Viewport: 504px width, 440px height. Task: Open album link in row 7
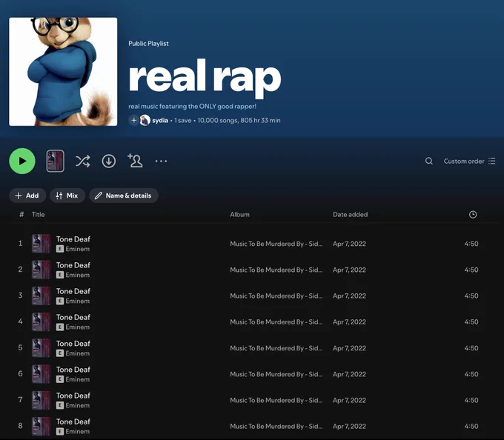pos(276,400)
